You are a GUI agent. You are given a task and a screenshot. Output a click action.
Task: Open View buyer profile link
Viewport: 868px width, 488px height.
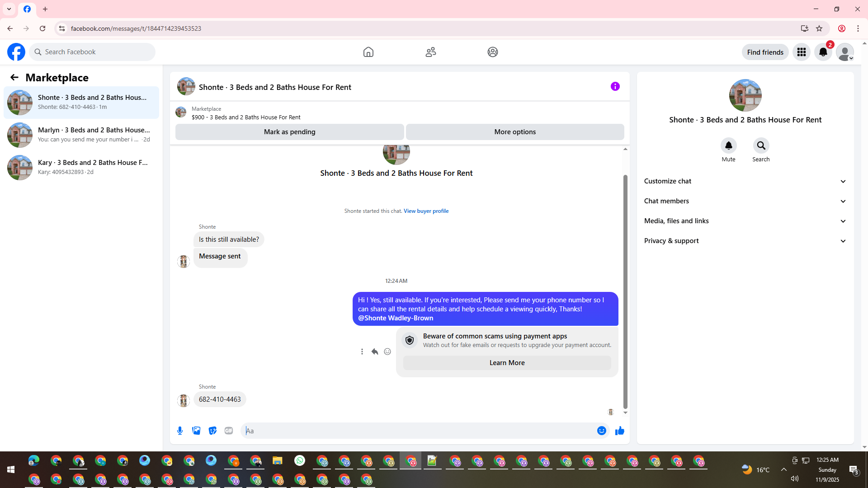pos(426,211)
